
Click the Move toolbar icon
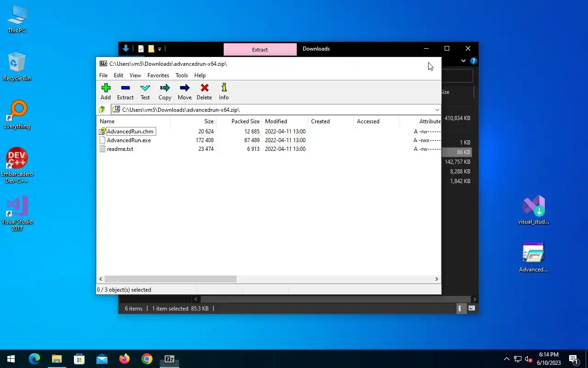[x=185, y=88]
